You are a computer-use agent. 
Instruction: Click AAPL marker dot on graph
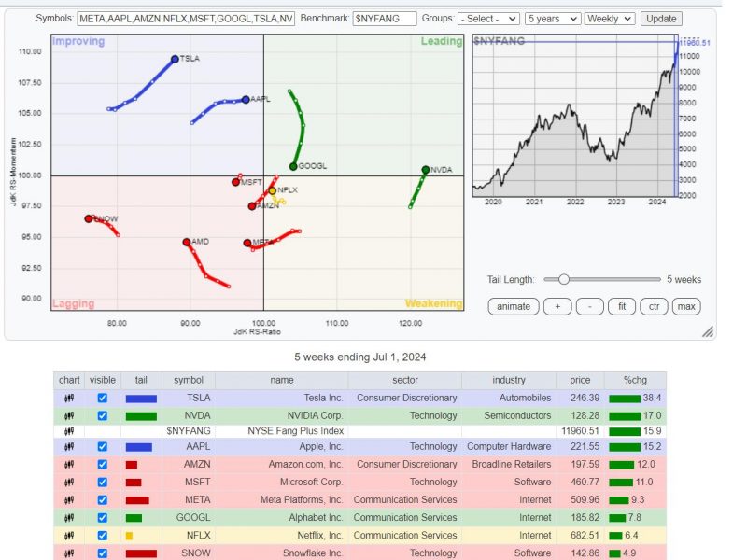[246, 100]
